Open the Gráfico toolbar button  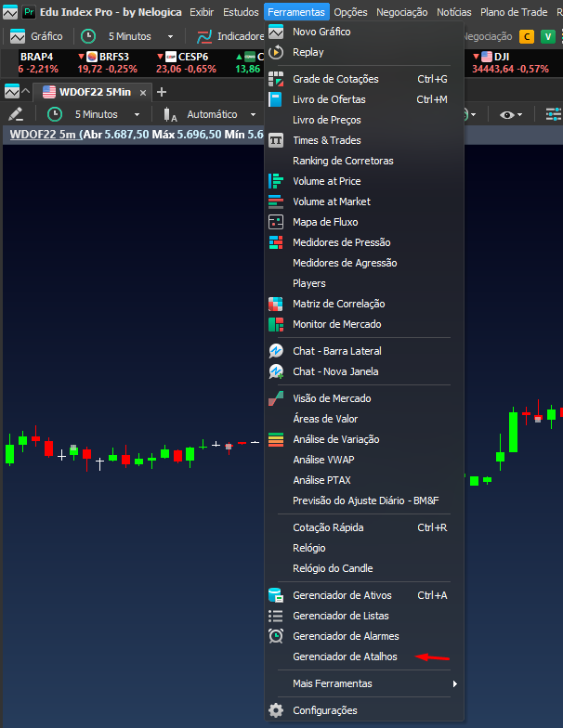pos(37,36)
